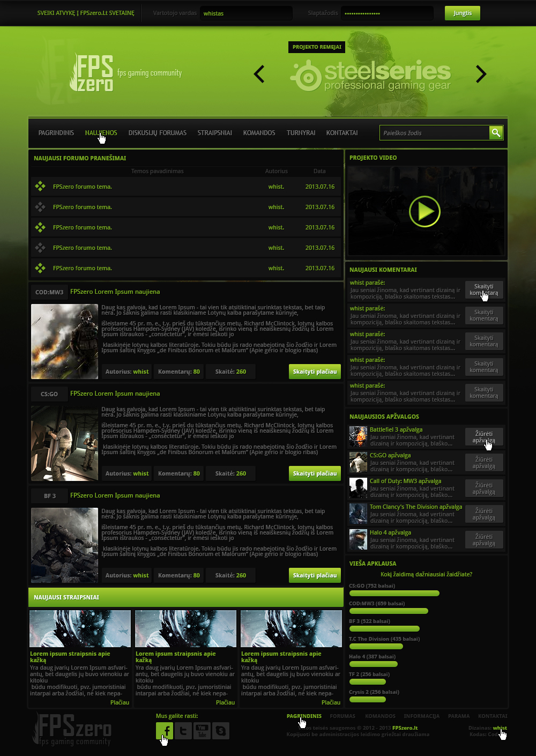The image size is (536, 756).
Task: Open the Naujienos menu item
Action: click(101, 132)
